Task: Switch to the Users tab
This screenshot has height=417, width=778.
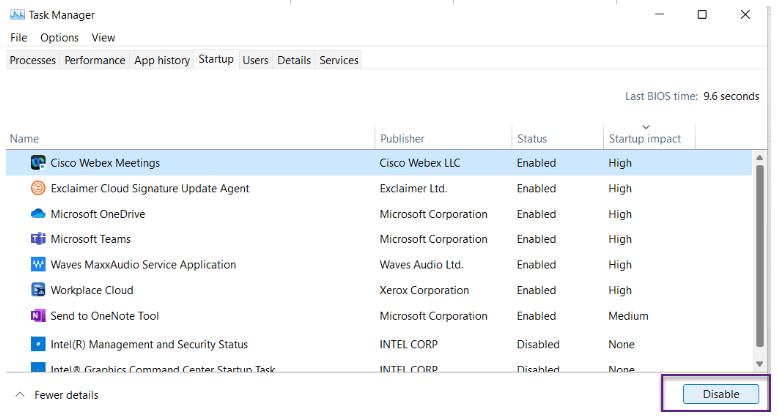Action: coord(256,60)
